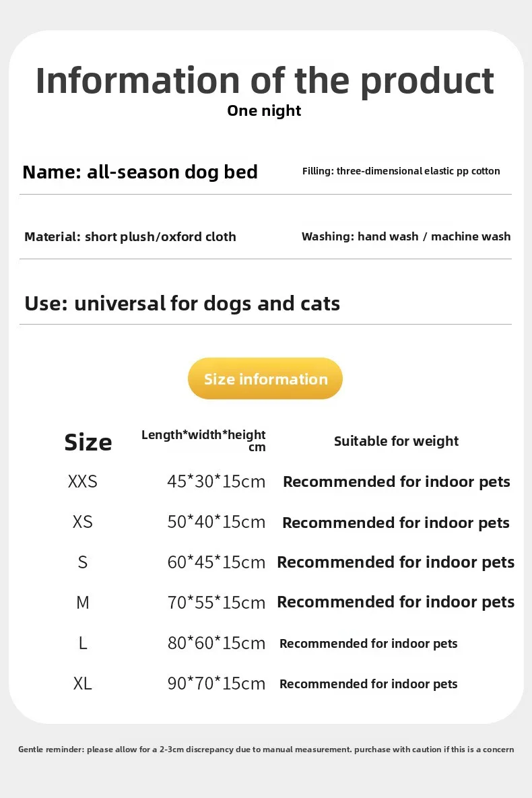Click the Filling: elastic pp cotton text
532x798 pixels.
click(x=401, y=171)
